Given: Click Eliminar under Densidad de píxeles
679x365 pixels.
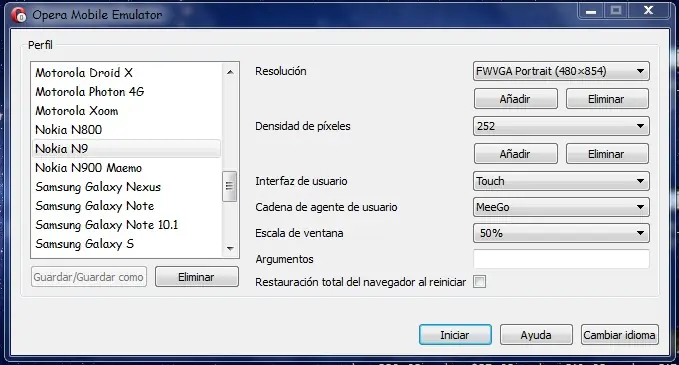Looking at the screenshot, I should click(x=607, y=154).
